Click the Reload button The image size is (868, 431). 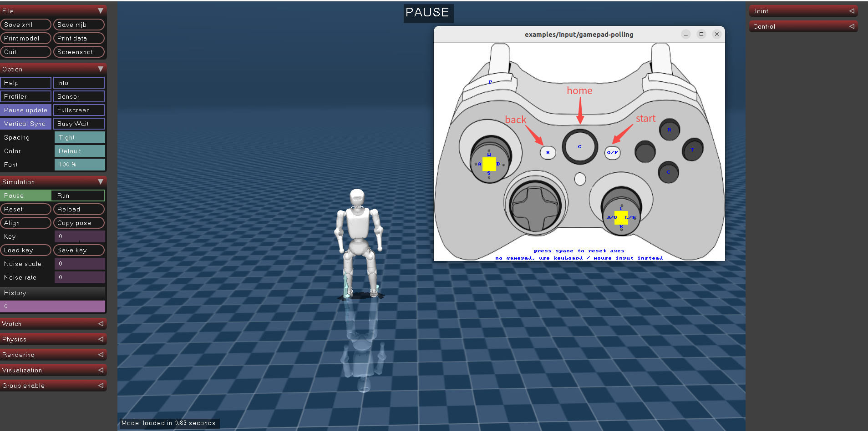pyautogui.click(x=79, y=209)
